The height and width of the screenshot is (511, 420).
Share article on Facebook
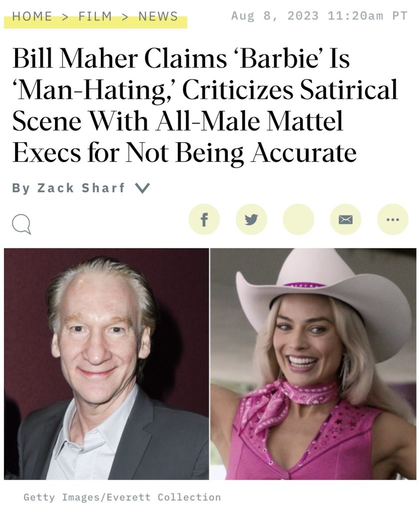click(204, 220)
